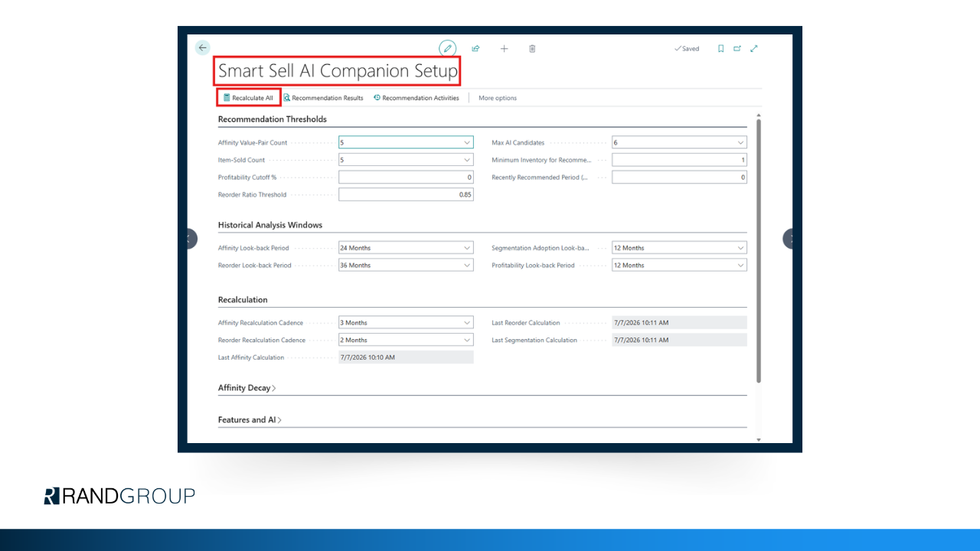
Task: Click the trash delete icon
Action: click(x=532, y=48)
